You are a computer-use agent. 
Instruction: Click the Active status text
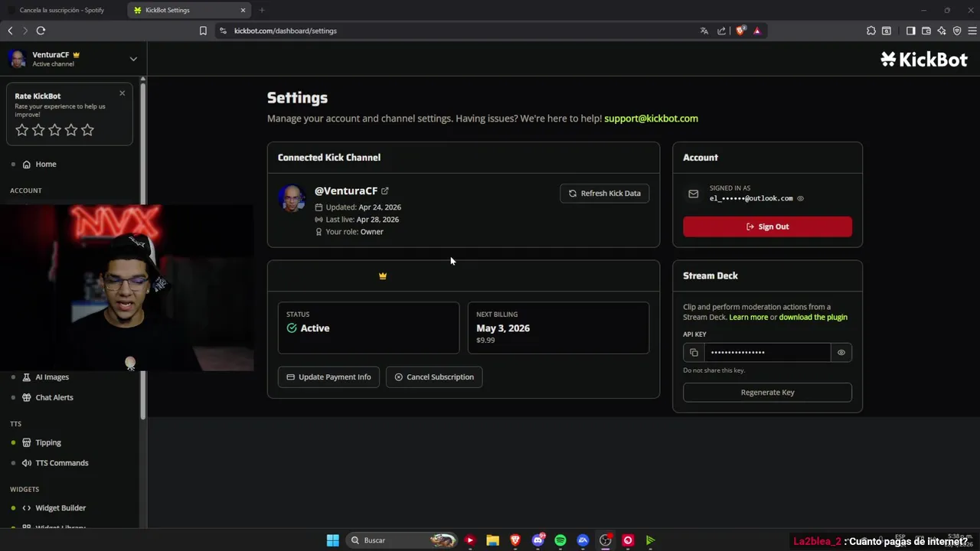(x=315, y=328)
